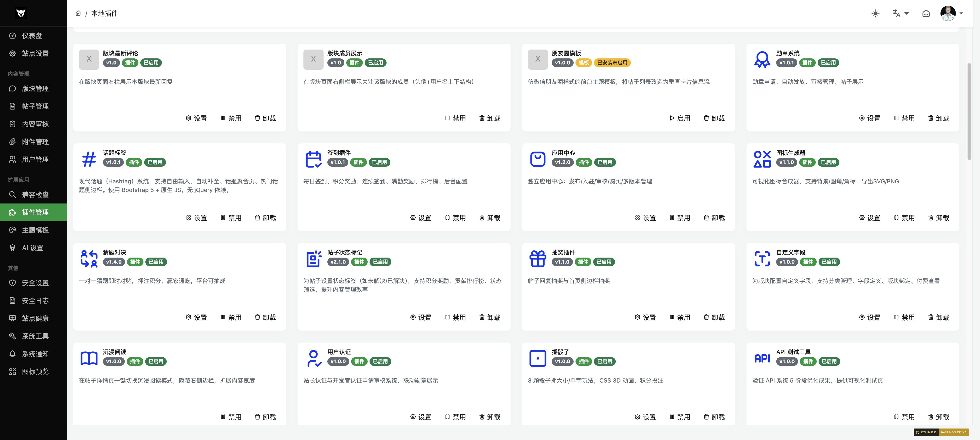Disable the 版块成员展示 plugin
This screenshot has height=440, width=980.
(455, 118)
